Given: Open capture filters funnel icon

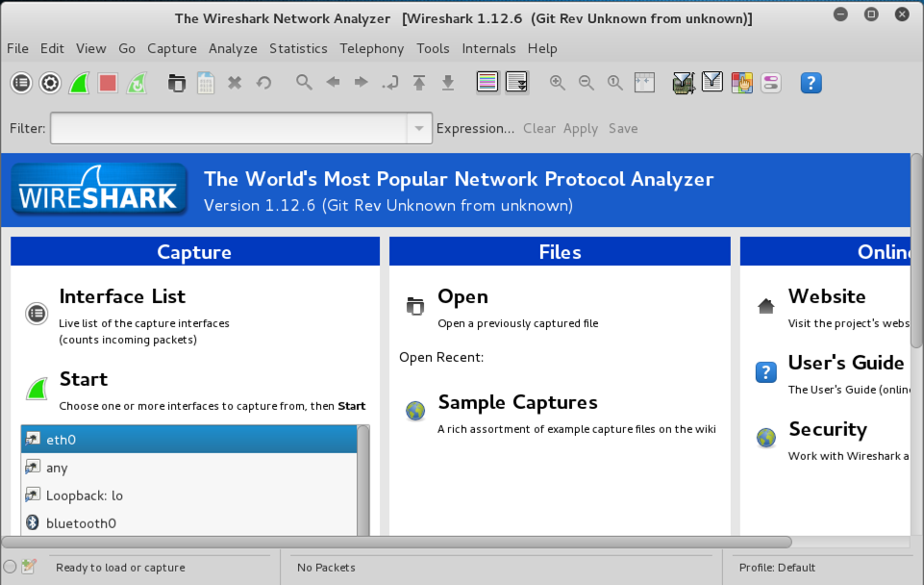Looking at the screenshot, I should pos(684,84).
